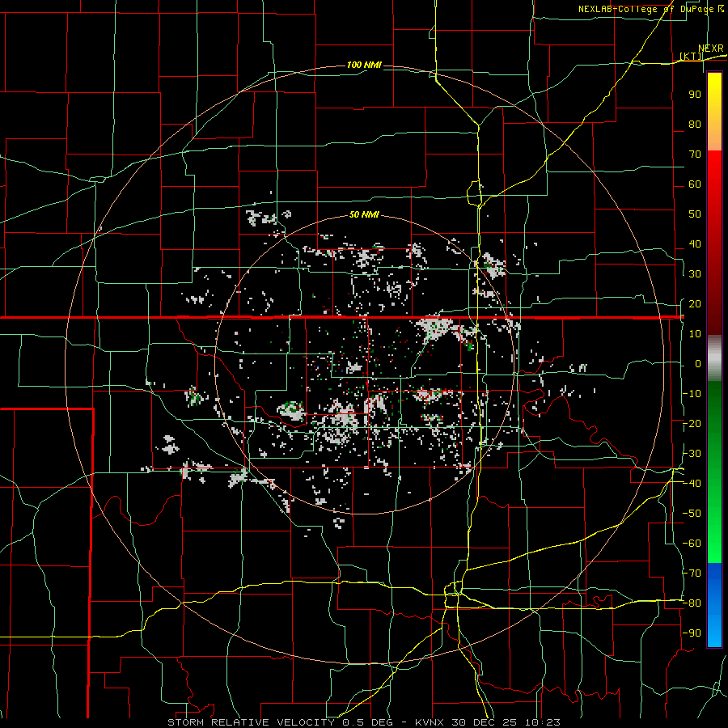The width and height of the screenshot is (728, 728).
Task: Click the 50 NMI range ring label
Action: pos(364,214)
